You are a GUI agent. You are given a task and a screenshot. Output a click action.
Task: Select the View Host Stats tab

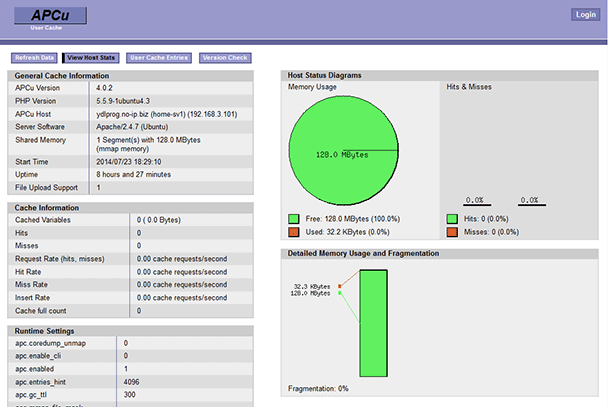[92, 58]
